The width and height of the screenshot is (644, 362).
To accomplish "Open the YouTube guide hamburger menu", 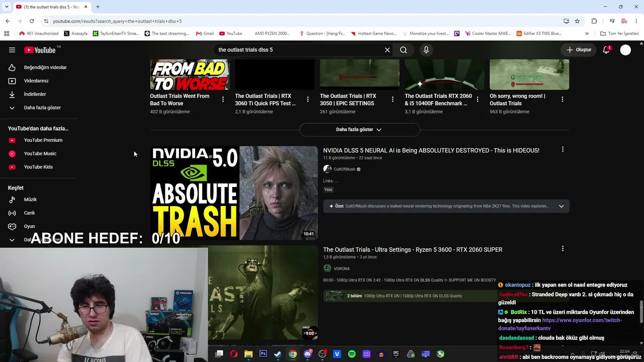I will 12,50.
